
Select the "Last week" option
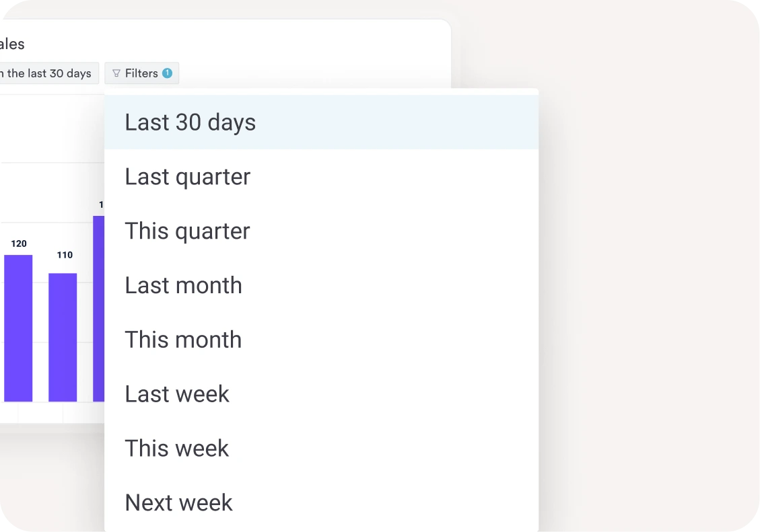pos(177,394)
